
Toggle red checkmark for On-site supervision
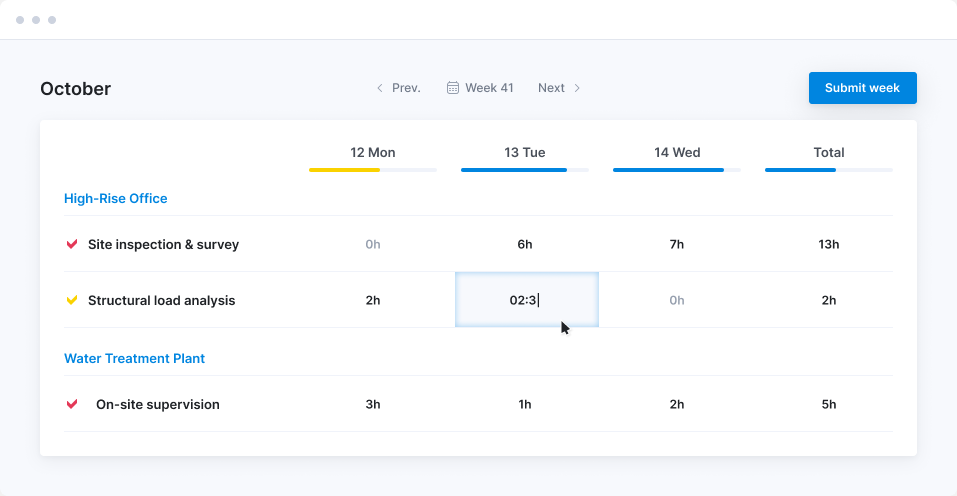(x=72, y=404)
